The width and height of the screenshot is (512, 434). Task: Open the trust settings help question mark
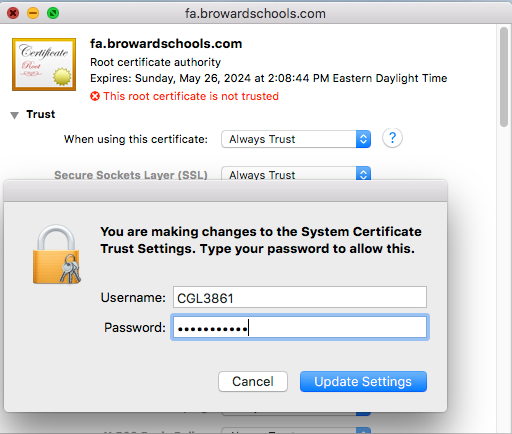tap(392, 138)
